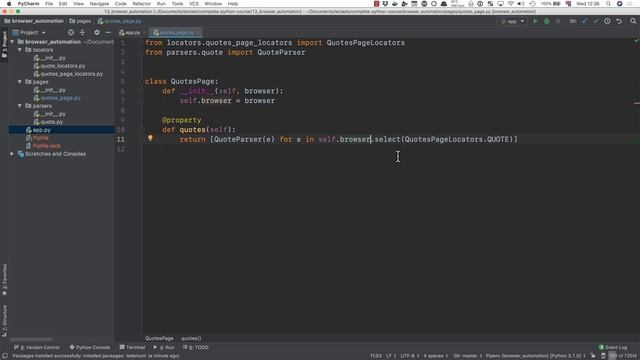640x360 pixels.
Task: Revert changes with the undo arrow icon
Action: click(619, 21)
